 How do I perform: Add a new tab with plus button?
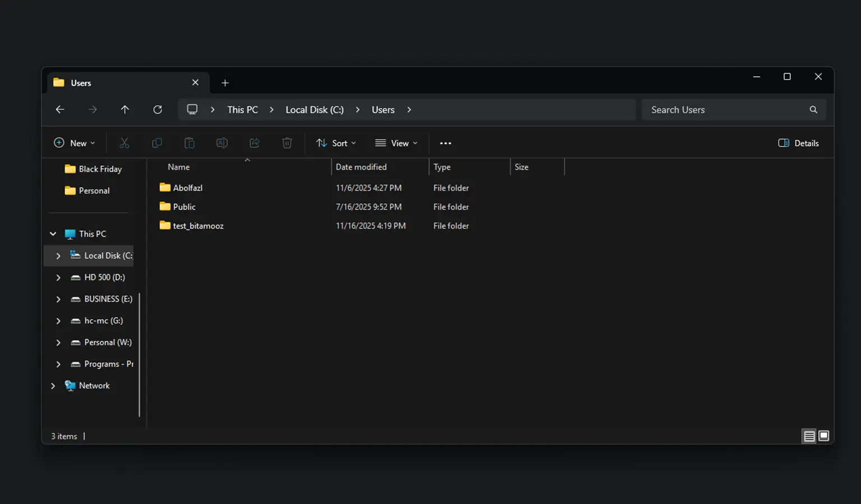coord(225,83)
